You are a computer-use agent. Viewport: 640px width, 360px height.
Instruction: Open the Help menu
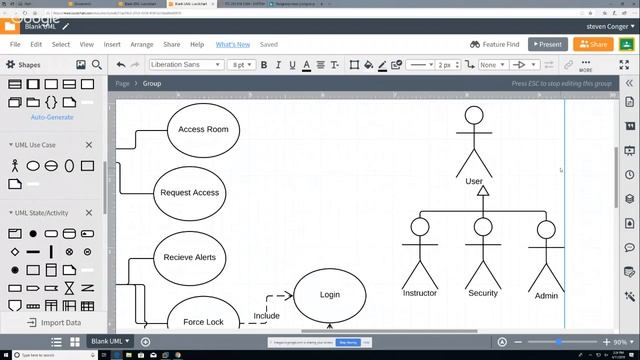(197, 44)
